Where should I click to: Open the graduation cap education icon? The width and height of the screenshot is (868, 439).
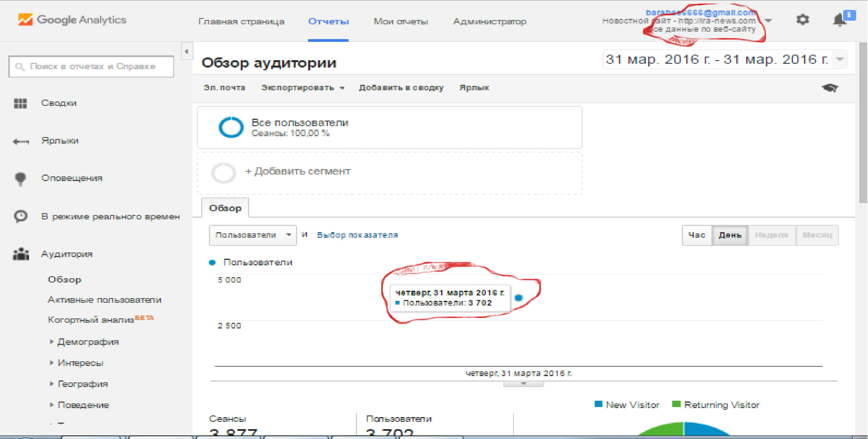click(x=830, y=88)
